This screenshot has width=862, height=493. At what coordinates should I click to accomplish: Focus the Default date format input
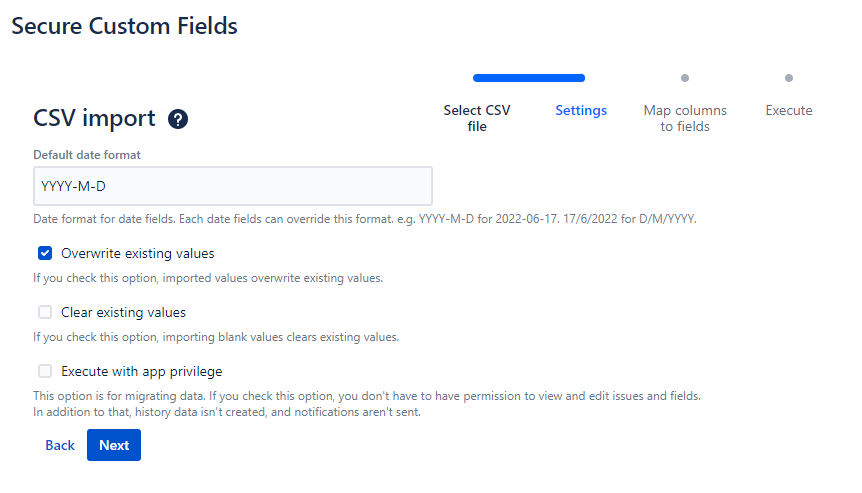[232, 186]
